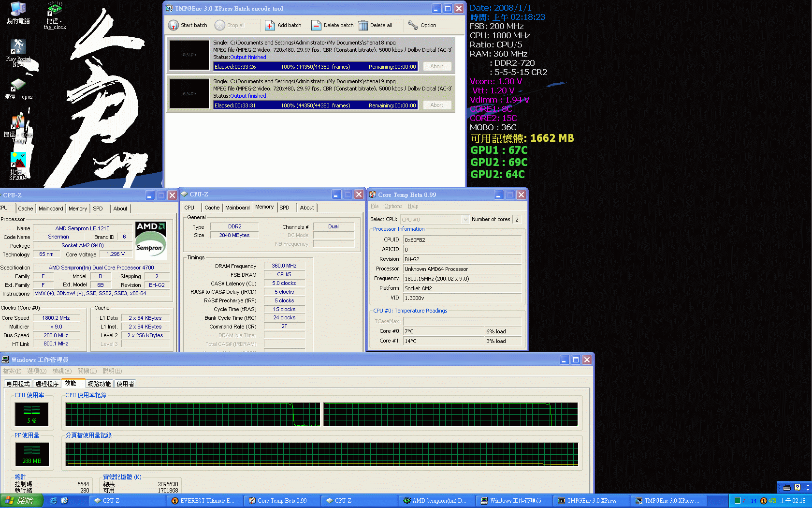Open Mainboard tab in middle CPU-Z window
Viewport: 812px width, 508px height.
click(237, 208)
